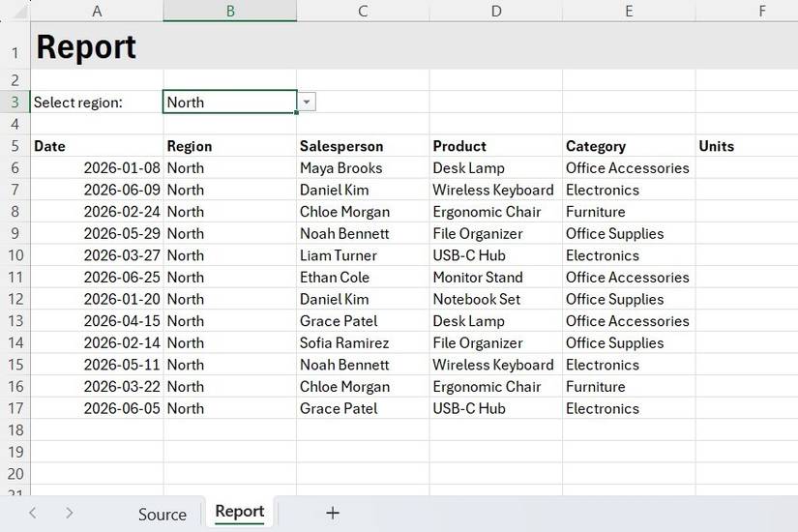Add a new sheet with the plus button

point(333,514)
